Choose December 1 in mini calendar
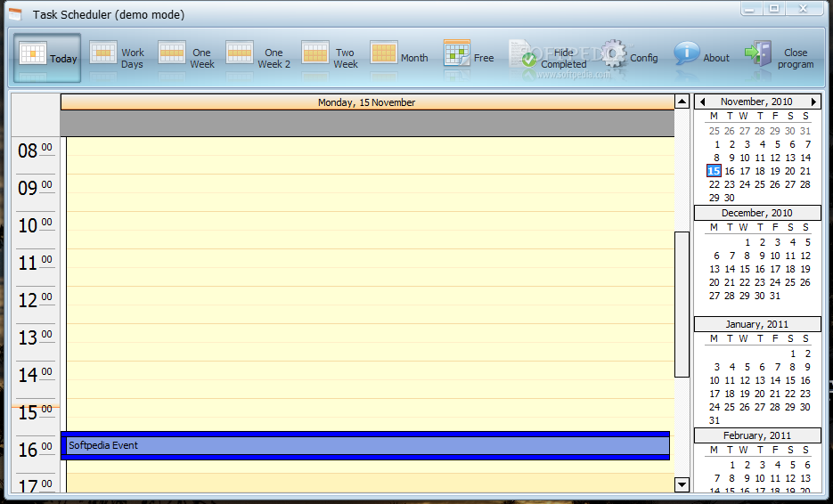The height and width of the screenshot is (504, 833). tap(747, 243)
